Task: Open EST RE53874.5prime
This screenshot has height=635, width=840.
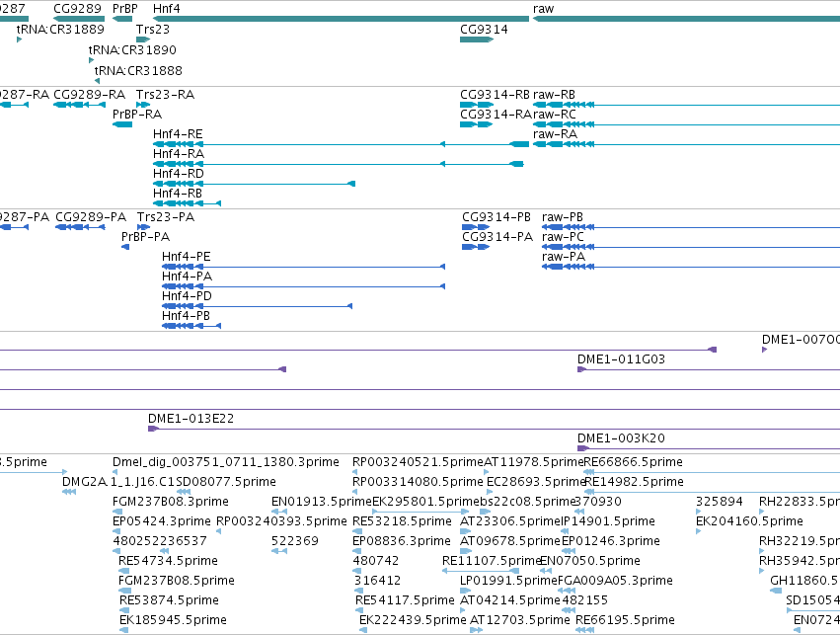Action: tap(170, 600)
